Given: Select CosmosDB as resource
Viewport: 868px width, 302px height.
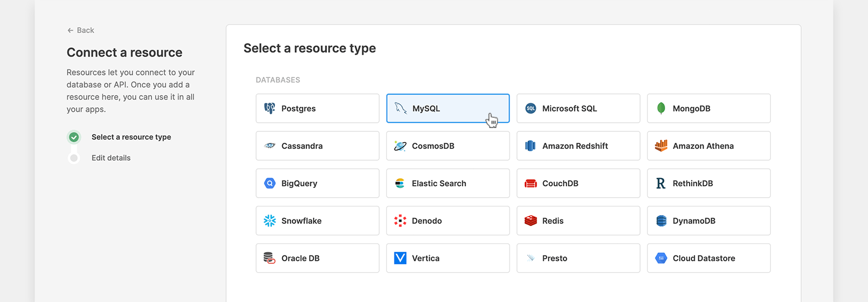Looking at the screenshot, I should (x=448, y=146).
